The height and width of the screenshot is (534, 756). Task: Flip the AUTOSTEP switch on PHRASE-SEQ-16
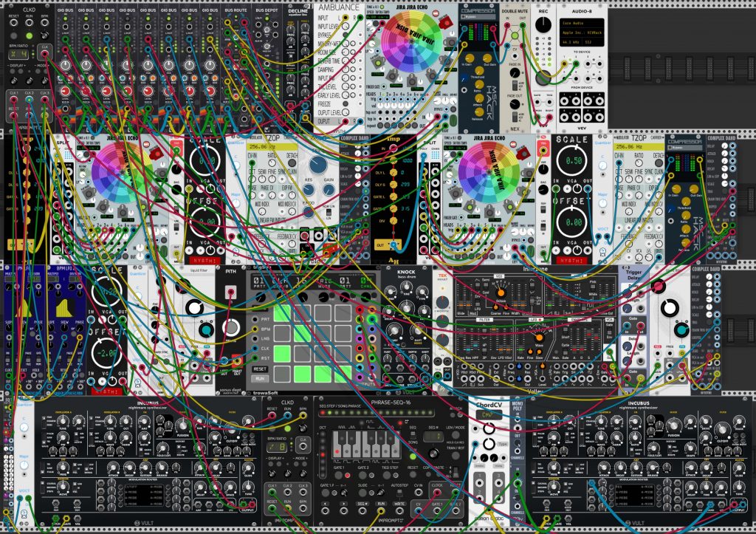click(x=399, y=493)
